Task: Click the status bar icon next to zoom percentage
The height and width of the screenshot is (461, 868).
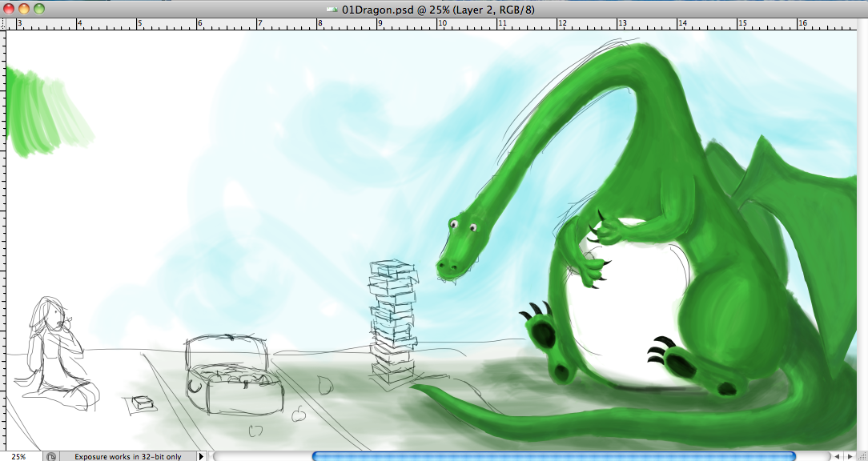Action: pyautogui.click(x=51, y=456)
